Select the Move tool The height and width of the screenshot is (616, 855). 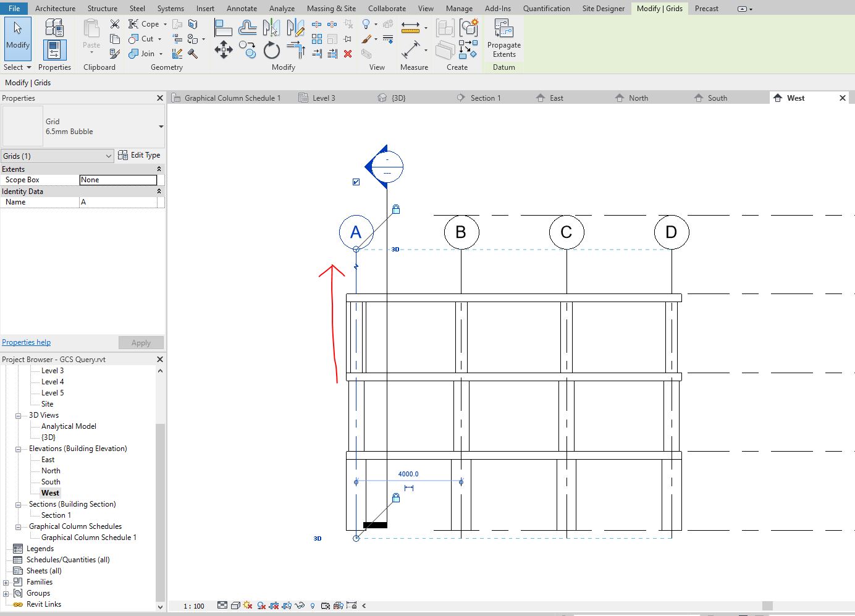pyautogui.click(x=224, y=49)
